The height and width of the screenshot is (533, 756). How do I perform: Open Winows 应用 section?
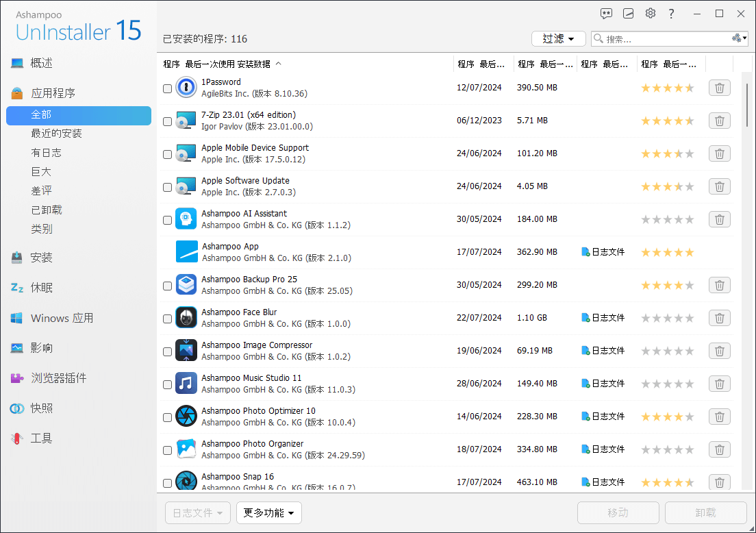(52, 319)
